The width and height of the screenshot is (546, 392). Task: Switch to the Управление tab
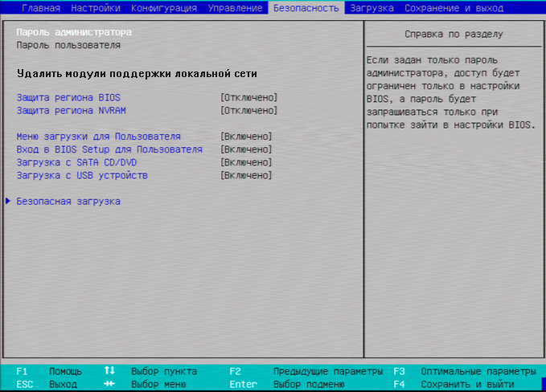[235, 8]
